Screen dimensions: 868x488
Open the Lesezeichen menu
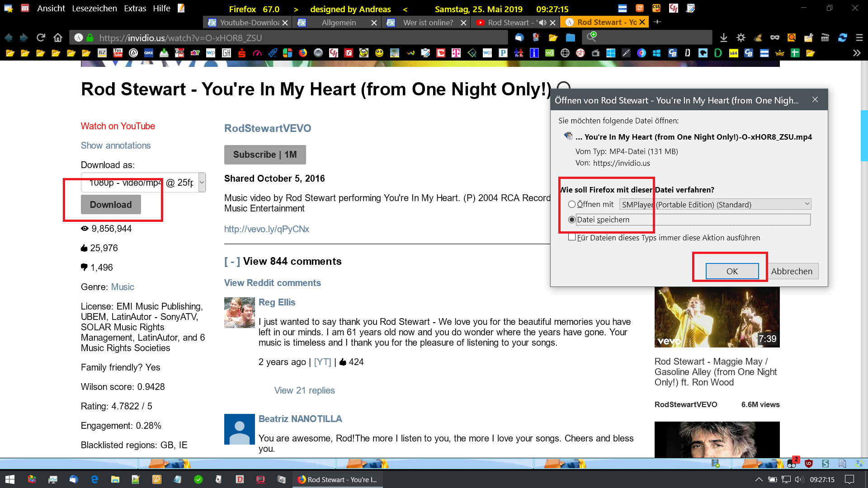(94, 9)
